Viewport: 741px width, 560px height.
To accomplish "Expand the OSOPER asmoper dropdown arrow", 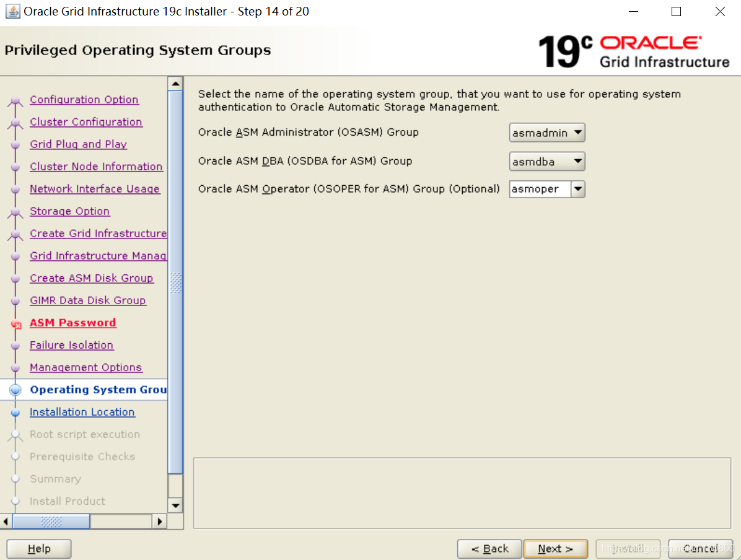I will tap(578, 189).
